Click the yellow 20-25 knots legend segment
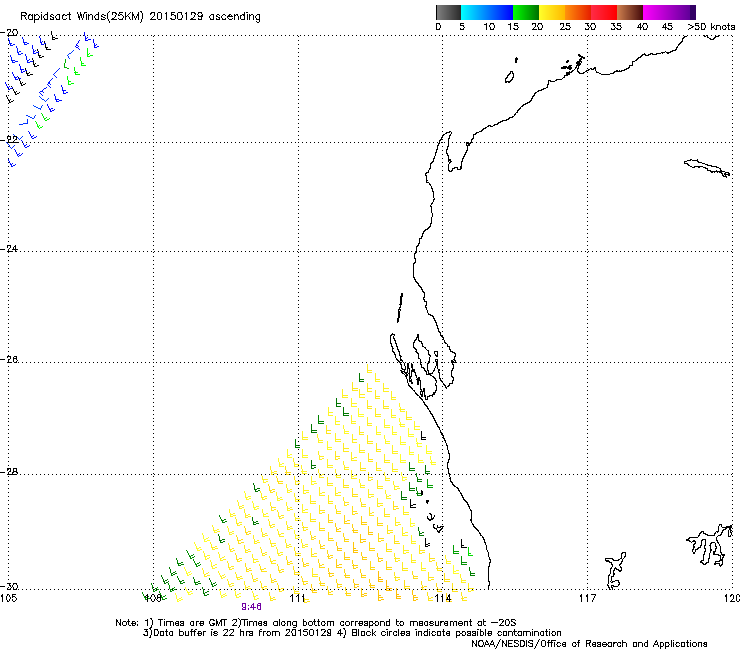Screen dimensions: 740x650 (552, 12)
